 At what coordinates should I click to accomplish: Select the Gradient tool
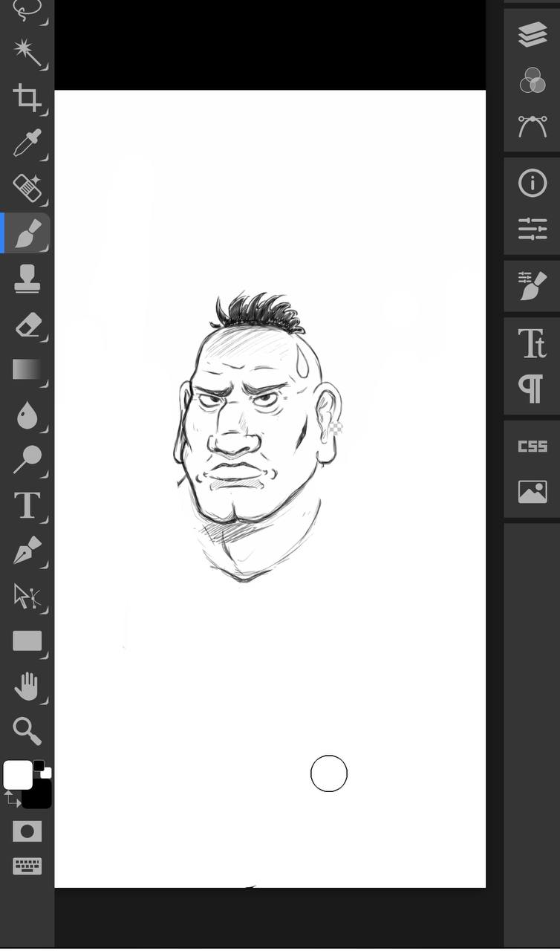pyautogui.click(x=27, y=369)
